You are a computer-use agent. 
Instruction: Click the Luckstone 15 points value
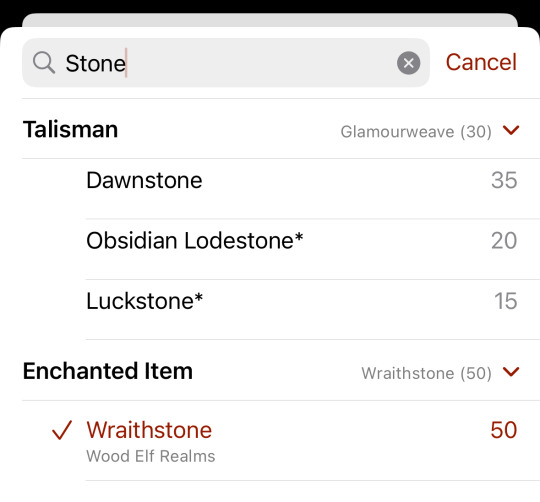pos(506,301)
